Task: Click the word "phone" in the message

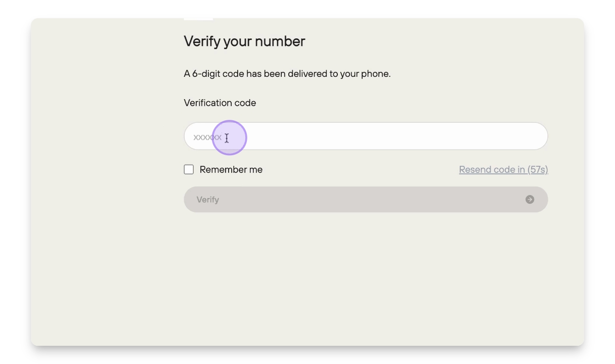Action: (375, 74)
